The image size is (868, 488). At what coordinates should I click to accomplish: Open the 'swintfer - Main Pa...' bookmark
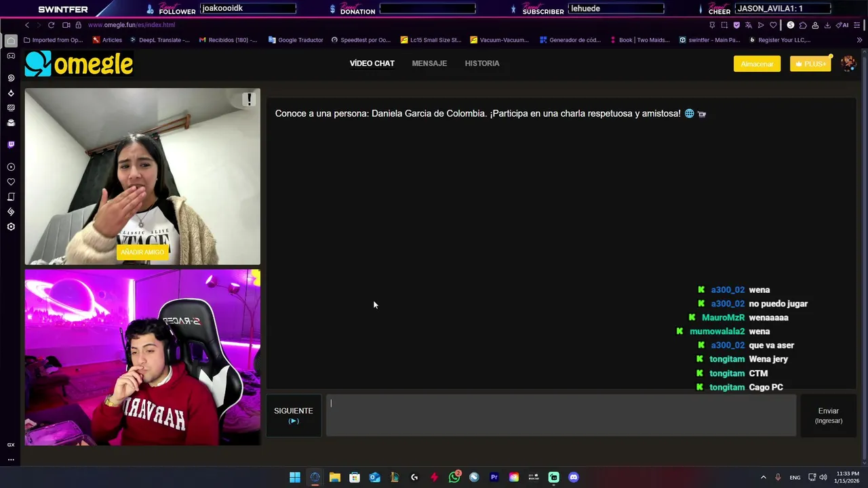point(709,40)
